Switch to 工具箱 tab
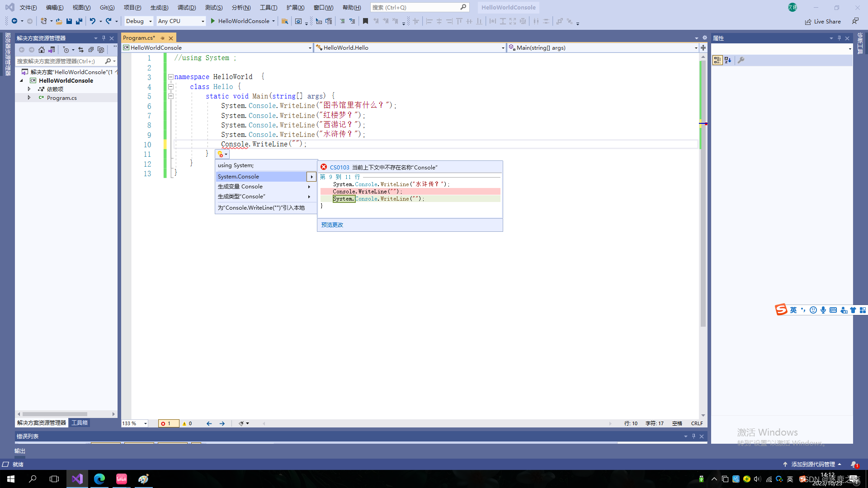 80,423
